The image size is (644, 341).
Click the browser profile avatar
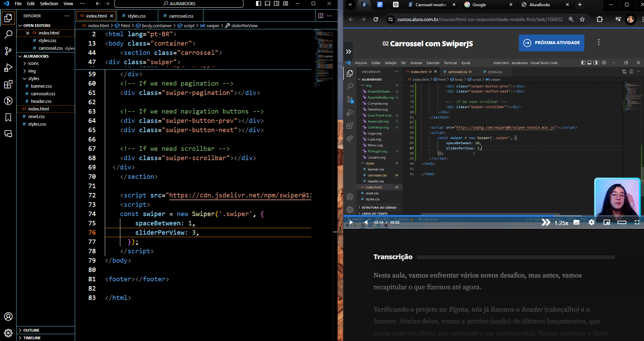(631, 19)
